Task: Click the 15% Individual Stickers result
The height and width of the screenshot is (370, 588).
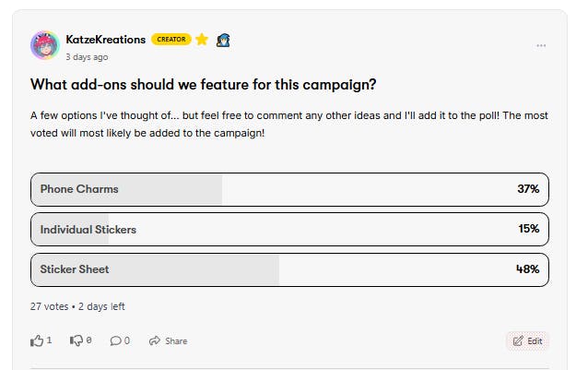Action: (527, 229)
